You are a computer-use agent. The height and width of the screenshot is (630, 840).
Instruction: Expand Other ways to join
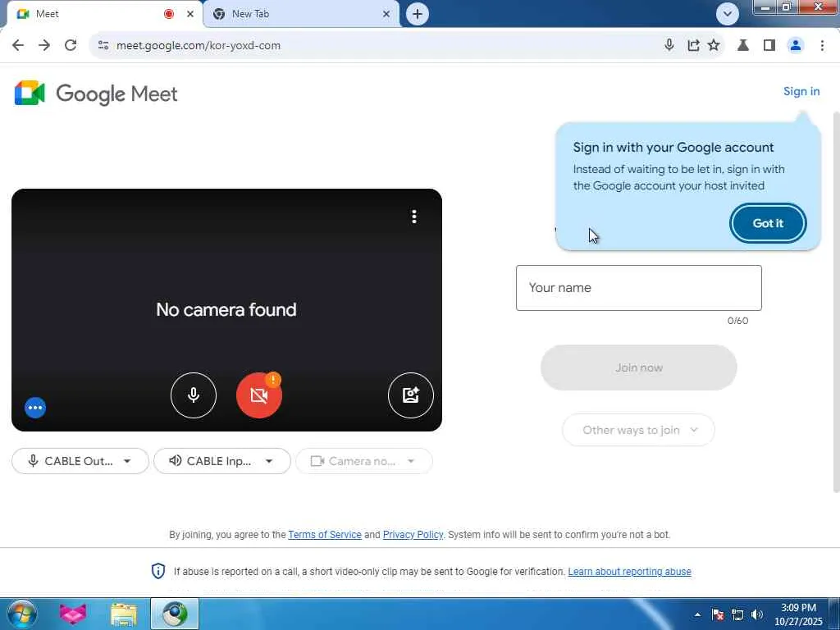point(638,430)
